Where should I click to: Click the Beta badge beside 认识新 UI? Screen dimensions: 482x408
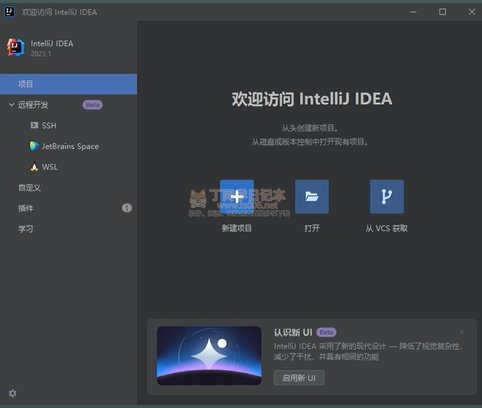[x=326, y=332]
